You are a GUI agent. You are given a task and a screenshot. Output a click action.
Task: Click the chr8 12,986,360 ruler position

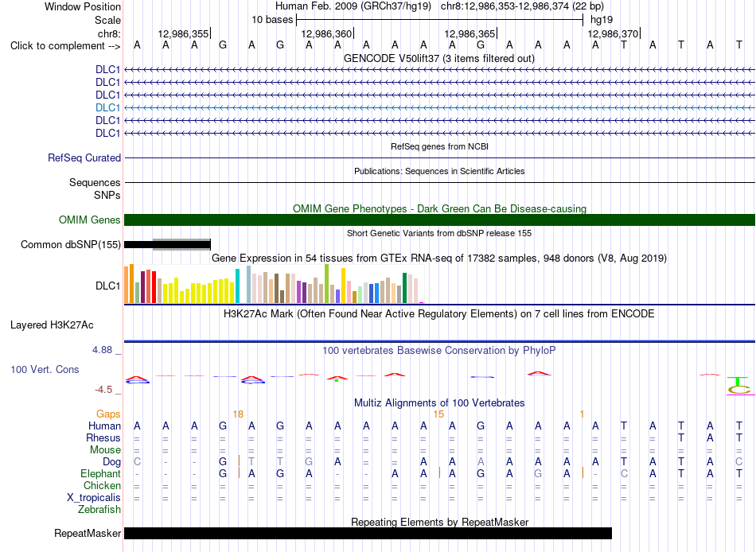point(326,33)
